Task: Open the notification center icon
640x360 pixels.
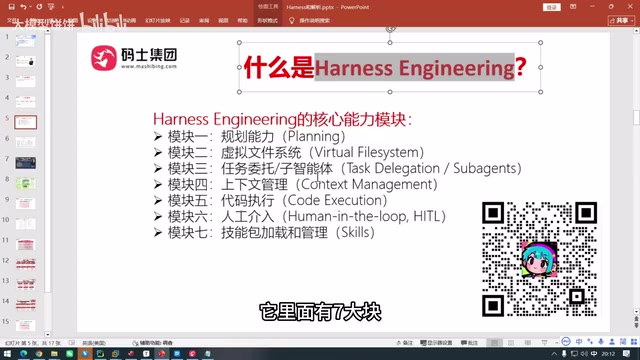Action: tap(626, 353)
